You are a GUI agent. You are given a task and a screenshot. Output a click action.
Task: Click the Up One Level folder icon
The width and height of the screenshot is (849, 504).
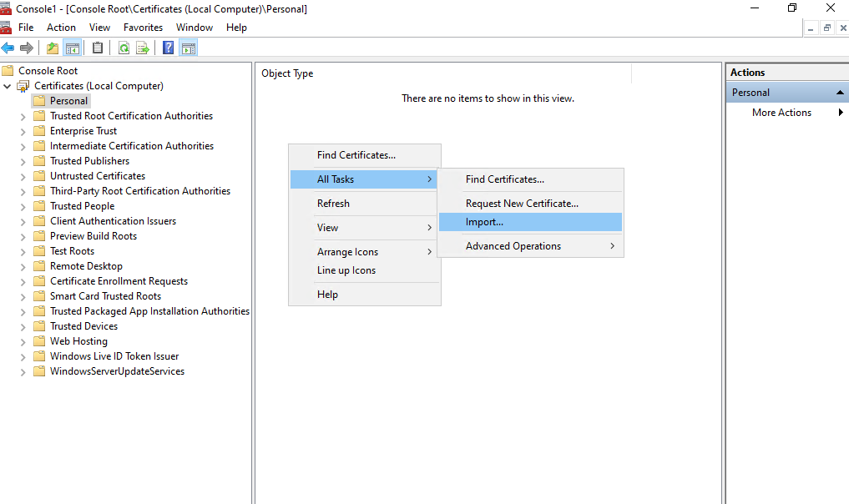53,48
